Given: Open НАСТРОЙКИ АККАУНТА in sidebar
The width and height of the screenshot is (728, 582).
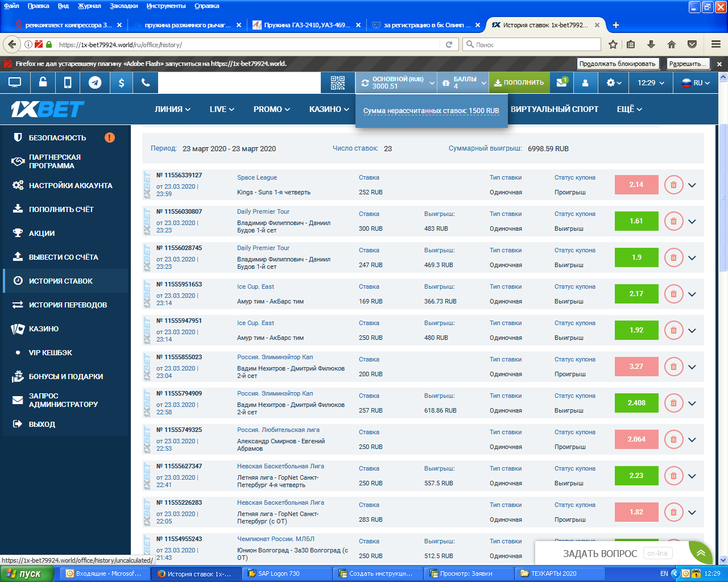Looking at the screenshot, I should [71, 185].
